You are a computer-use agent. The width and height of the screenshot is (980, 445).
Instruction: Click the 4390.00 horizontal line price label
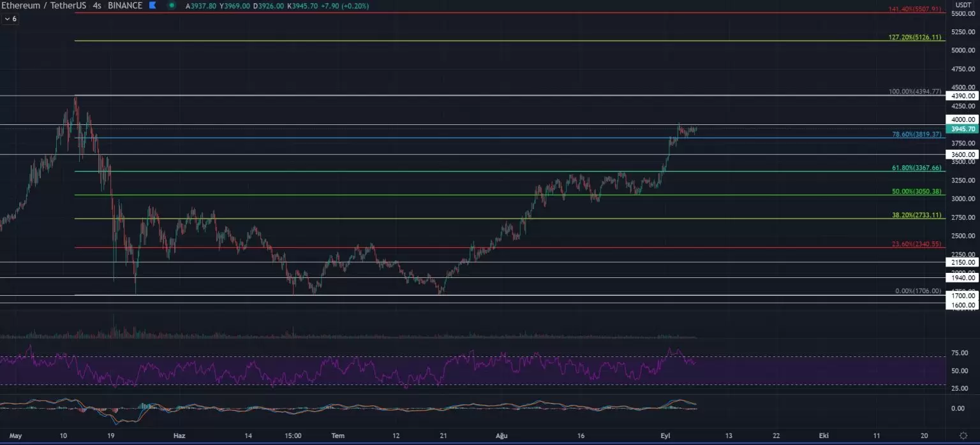coord(963,96)
